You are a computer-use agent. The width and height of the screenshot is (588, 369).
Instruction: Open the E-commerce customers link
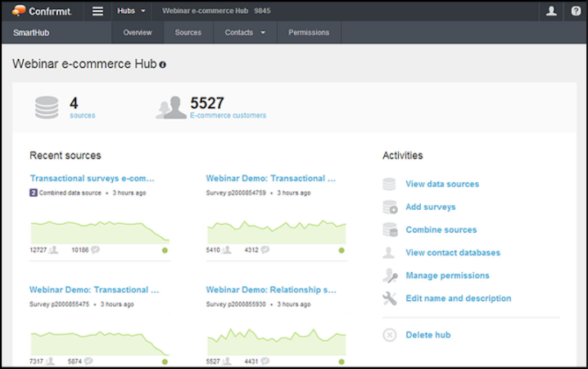tap(228, 116)
